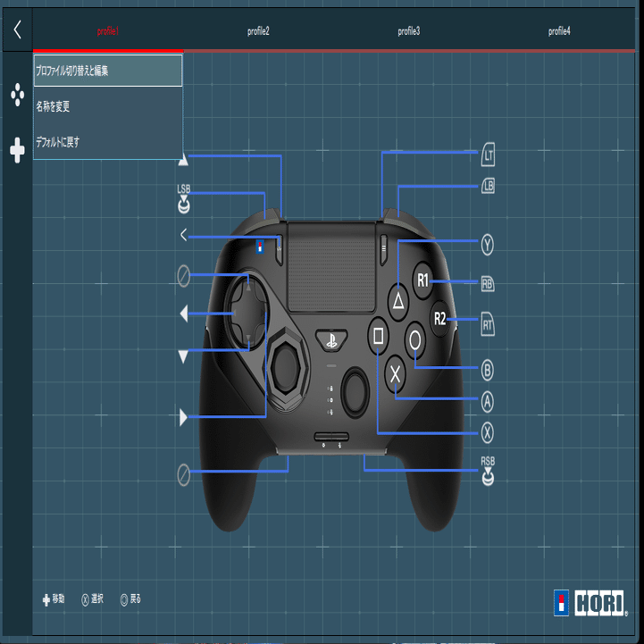The height and width of the screenshot is (644, 644).
Task: Select the down arrow D-pad mapping
Action: 184,356
